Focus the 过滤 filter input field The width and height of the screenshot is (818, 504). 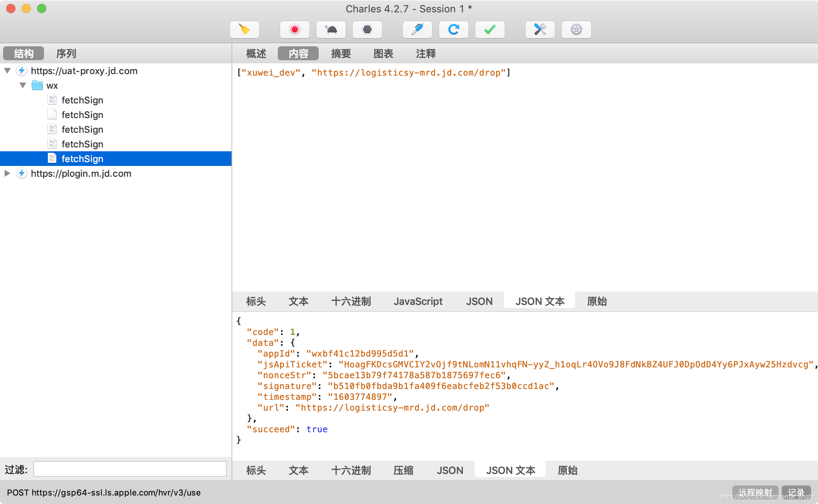[x=130, y=469]
